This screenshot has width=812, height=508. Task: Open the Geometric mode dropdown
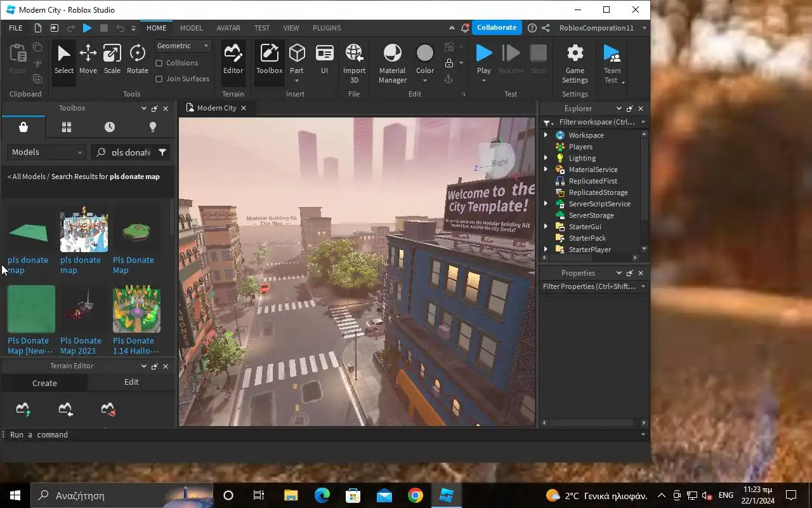183,46
